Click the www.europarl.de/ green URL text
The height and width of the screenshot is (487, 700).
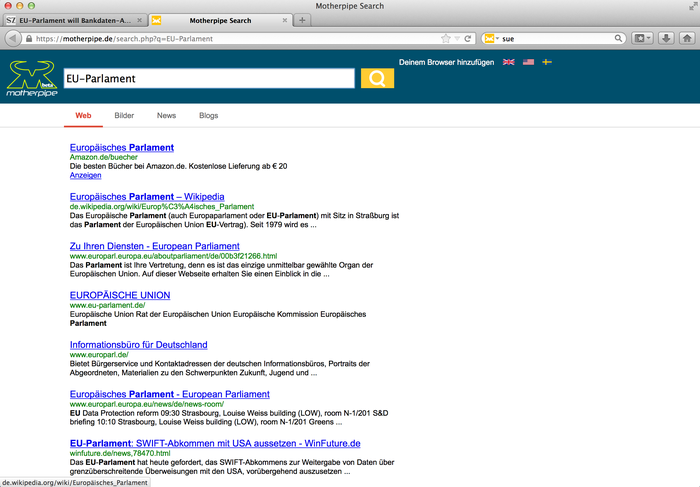click(x=99, y=355)
